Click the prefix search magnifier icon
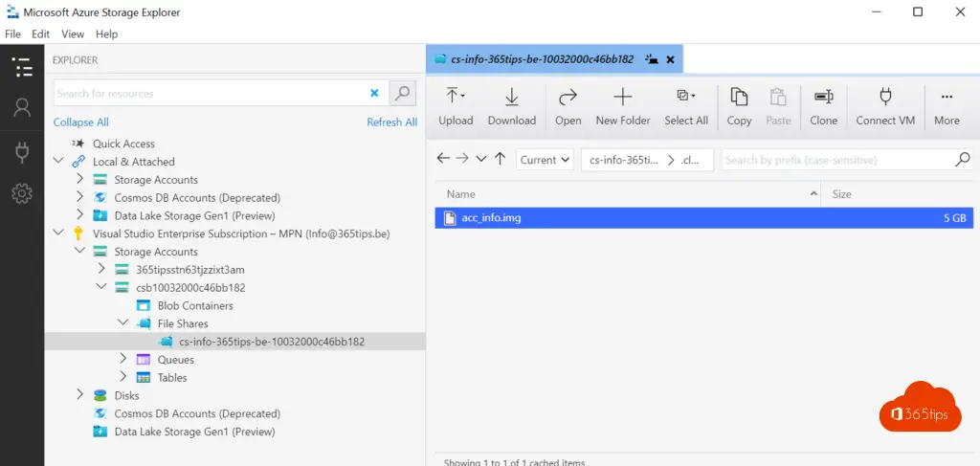This screenshot has width=980, height=466. point(963,159)
